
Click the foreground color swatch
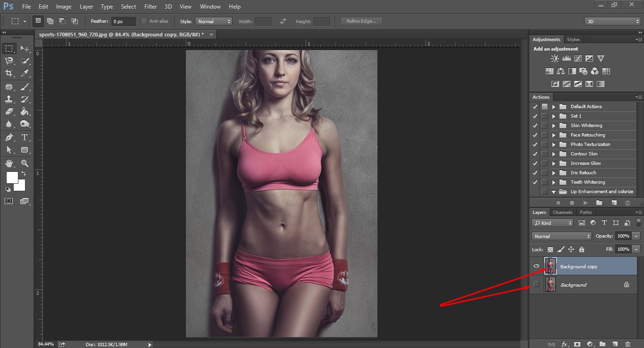(11, 177)
